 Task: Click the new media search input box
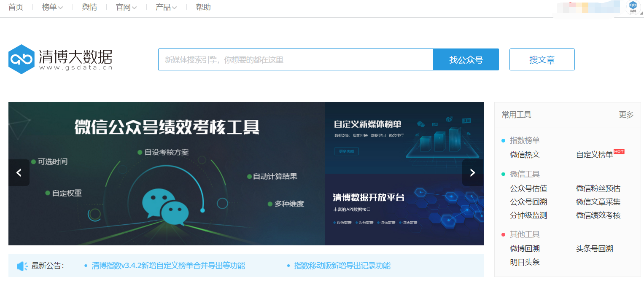(295, 59)
